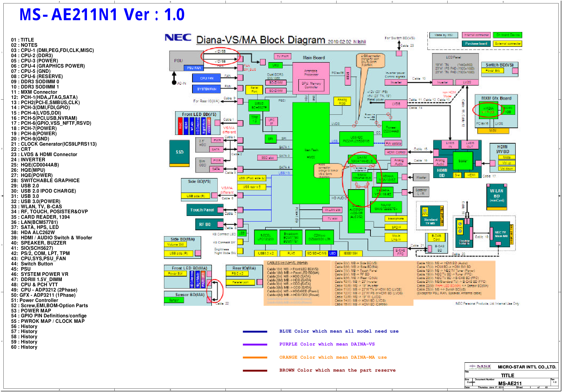Click the Scaler block on HDMI BD
Screen dimensions: 562x392
(463, 161)
